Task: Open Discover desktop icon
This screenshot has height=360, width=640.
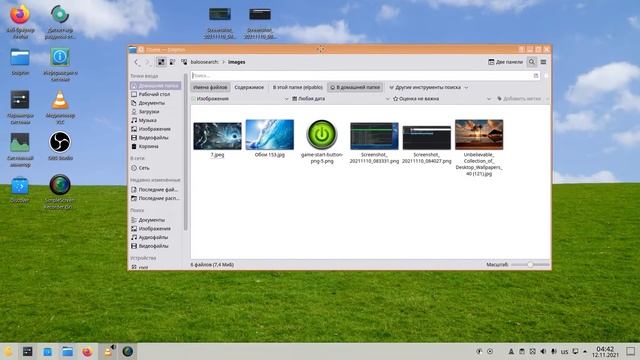Action: click(20, 189)
